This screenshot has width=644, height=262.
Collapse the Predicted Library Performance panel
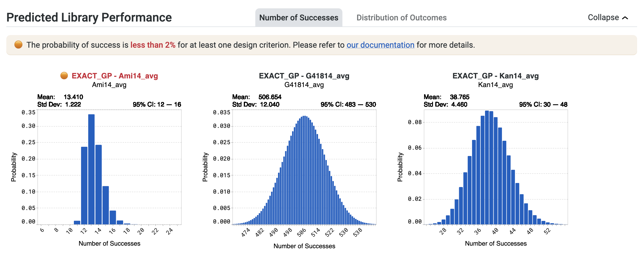click(x=608, y=18)
